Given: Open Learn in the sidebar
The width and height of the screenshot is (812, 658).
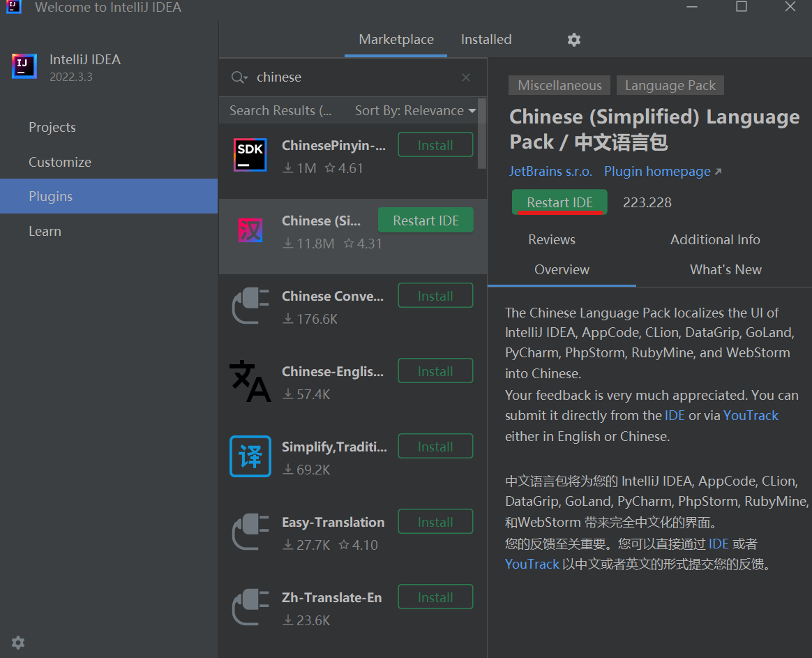Looking at the screenshot, I should (x=109, y=231).
